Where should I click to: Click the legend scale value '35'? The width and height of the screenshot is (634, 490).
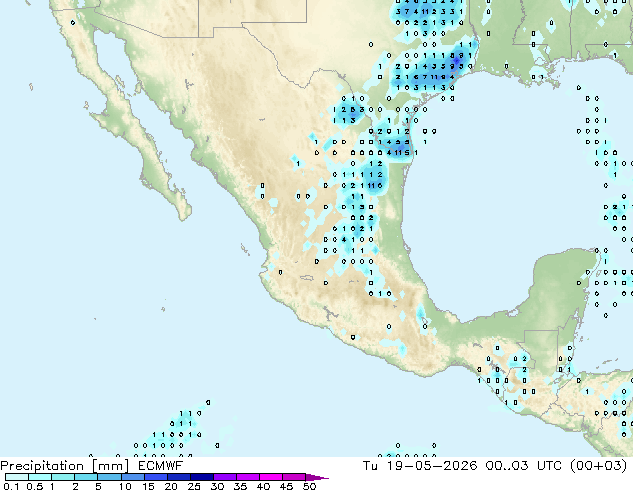point(241,486)
